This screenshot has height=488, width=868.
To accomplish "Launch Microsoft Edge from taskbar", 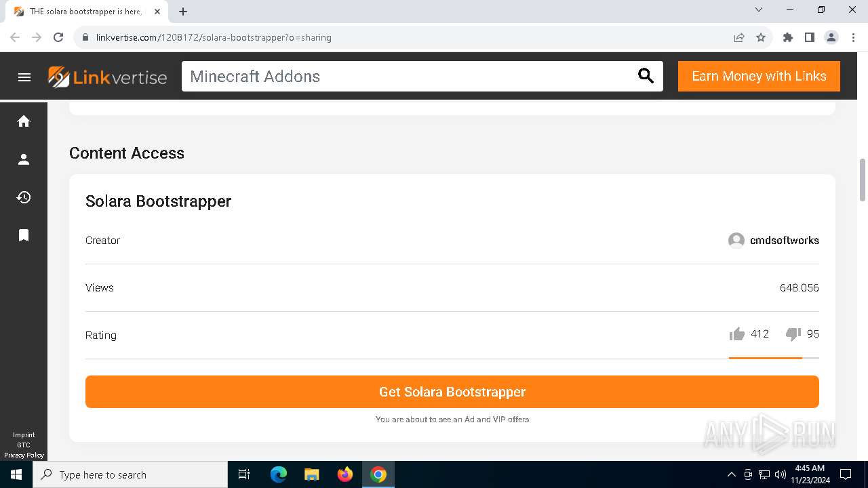I will tap(279, 474).
